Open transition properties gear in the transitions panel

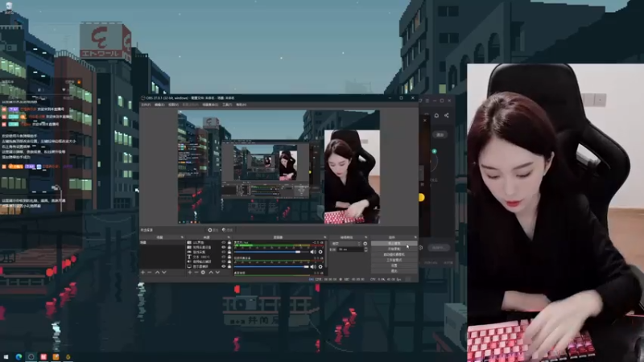coord(365,244)
